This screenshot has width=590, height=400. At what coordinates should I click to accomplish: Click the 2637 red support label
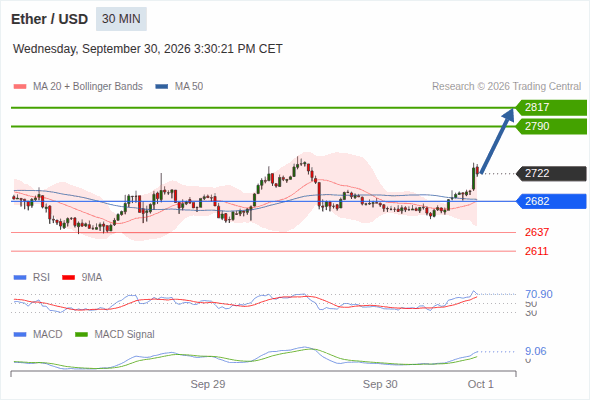pyautogui.click(x=537, y=233)
